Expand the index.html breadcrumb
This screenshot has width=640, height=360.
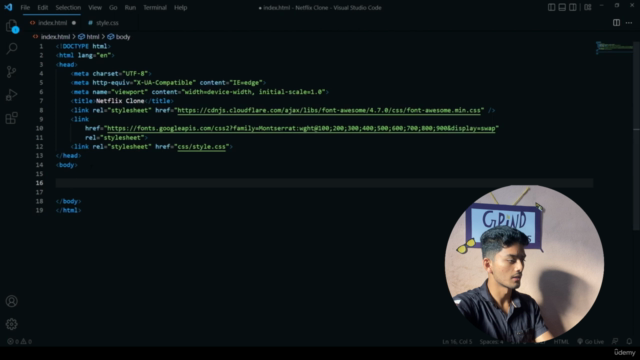pyautogui.click(x=55, y=37)
